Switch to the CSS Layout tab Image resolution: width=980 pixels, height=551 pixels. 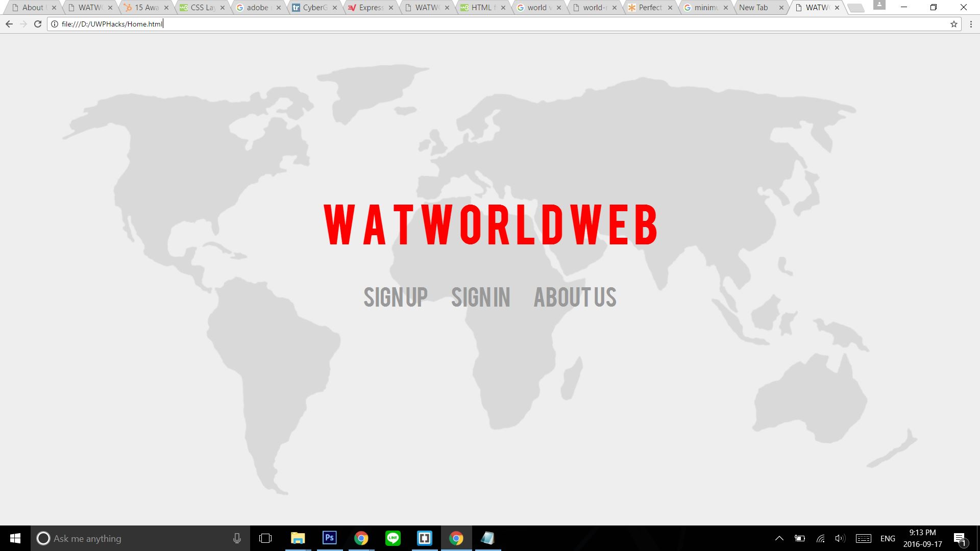(x=202, y=8)
